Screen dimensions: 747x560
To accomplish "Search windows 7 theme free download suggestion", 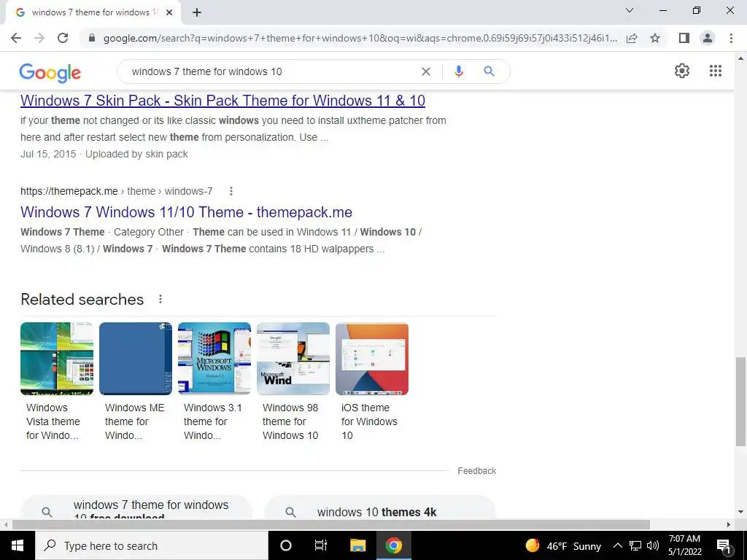I will click(136, 508).
